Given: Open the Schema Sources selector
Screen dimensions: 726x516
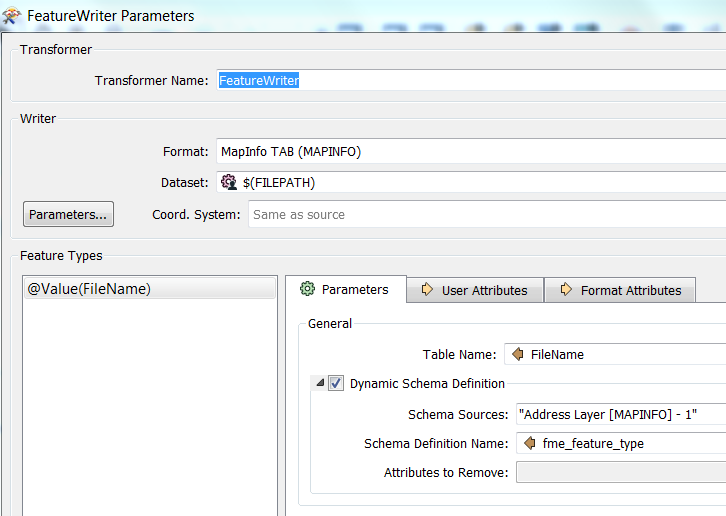Looking at the screenshot, I should coord(621,414).
